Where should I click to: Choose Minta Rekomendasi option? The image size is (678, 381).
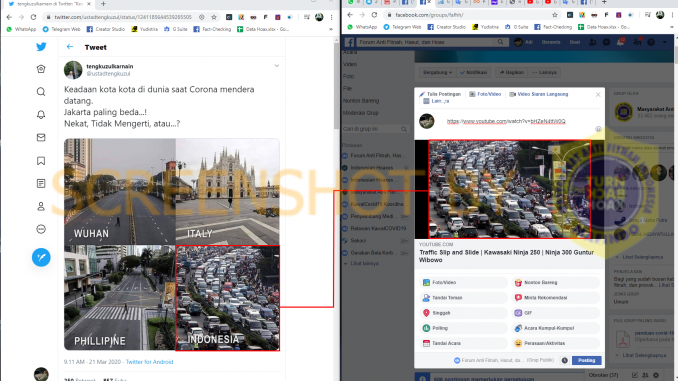pos(556,298)
